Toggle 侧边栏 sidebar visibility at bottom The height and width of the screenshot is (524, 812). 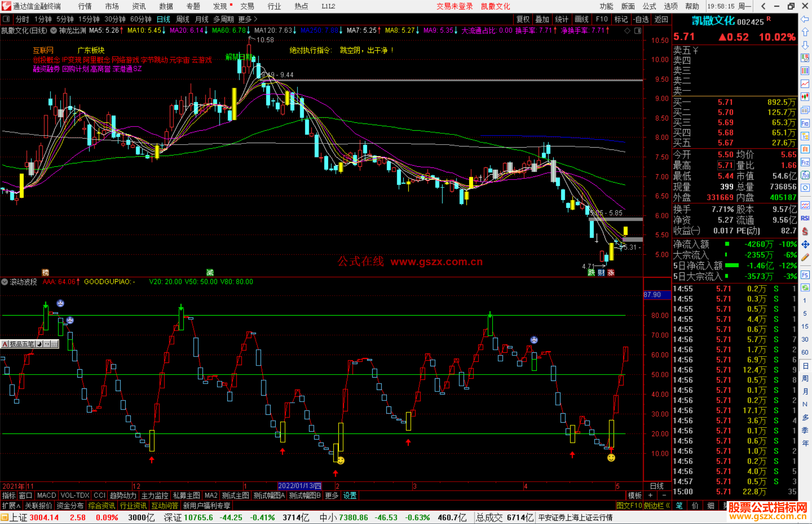(657, 506)
